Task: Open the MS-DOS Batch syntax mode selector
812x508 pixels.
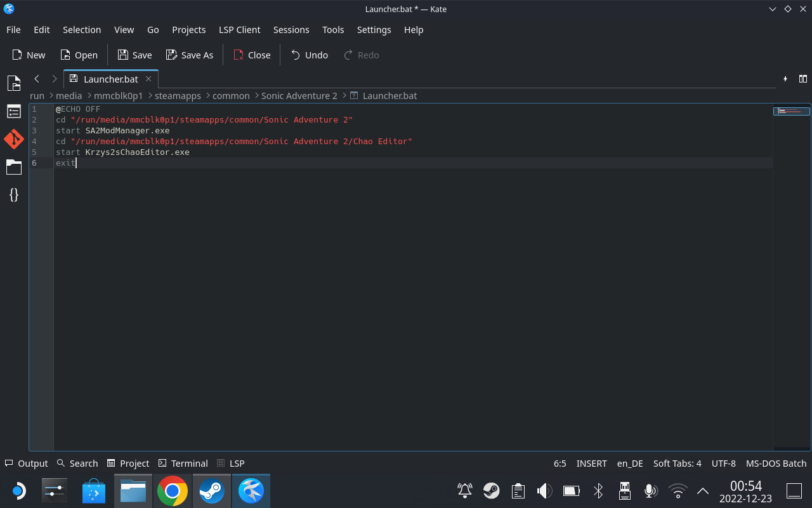Action: [776, 463]
